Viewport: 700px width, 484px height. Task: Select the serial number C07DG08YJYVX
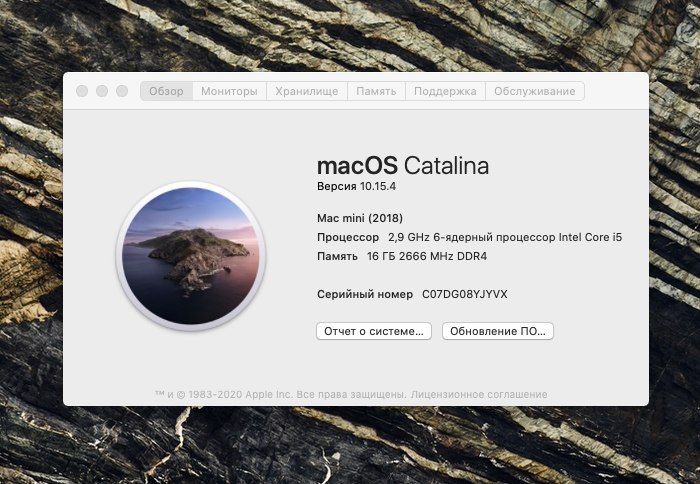click(x=465, y=294)
